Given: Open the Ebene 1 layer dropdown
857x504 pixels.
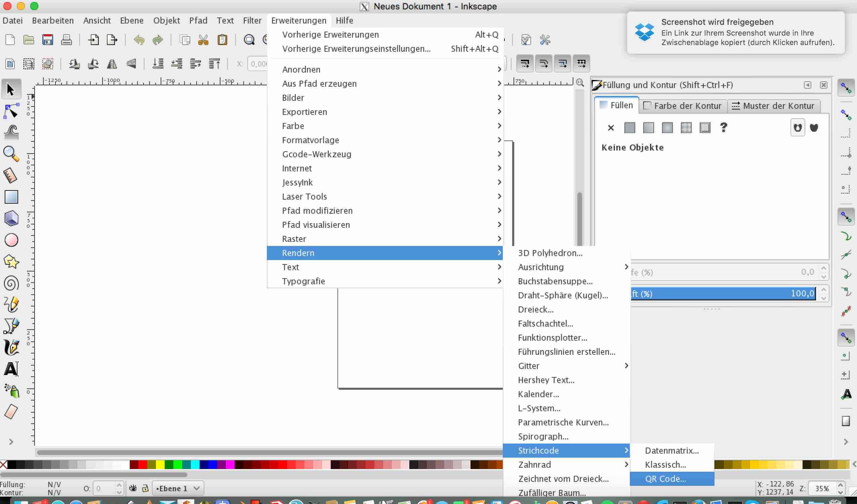Looking at the screenshot, I should [178, 488].
